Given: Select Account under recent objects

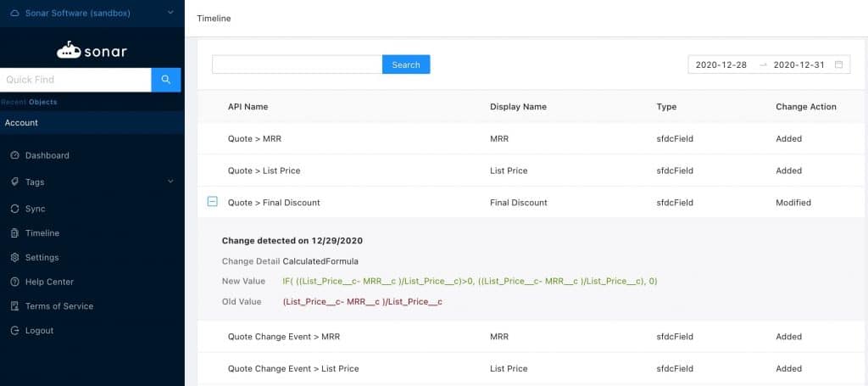Looking at the screenshot, I should click(x=22, y=123).
